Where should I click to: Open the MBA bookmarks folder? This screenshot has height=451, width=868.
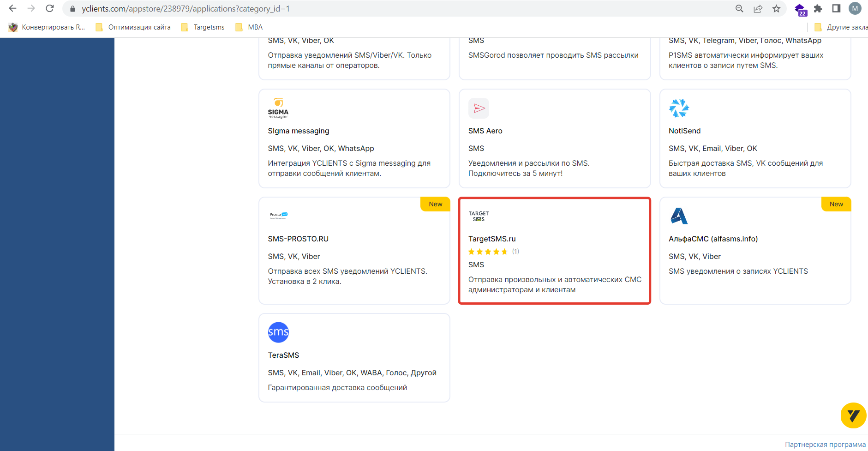(249, 27)
